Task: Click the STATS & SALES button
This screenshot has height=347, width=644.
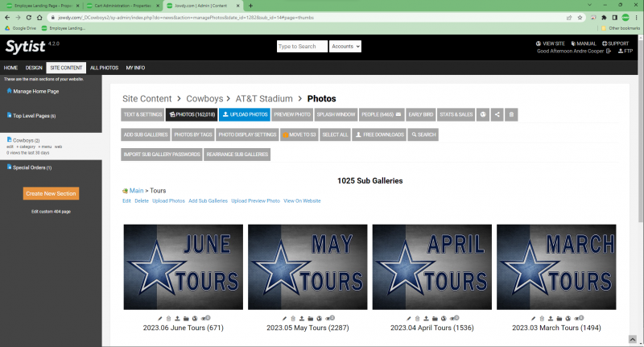Action: coord(456,114)
